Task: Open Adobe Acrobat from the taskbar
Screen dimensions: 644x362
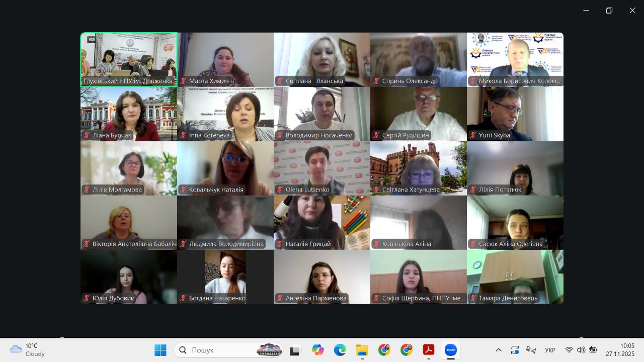Action: 428,350
